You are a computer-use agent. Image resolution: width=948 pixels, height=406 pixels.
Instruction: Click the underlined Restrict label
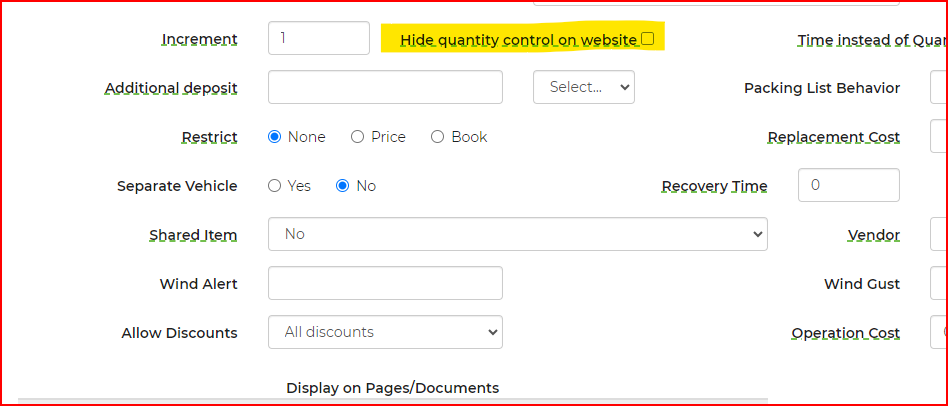(209, 138)
